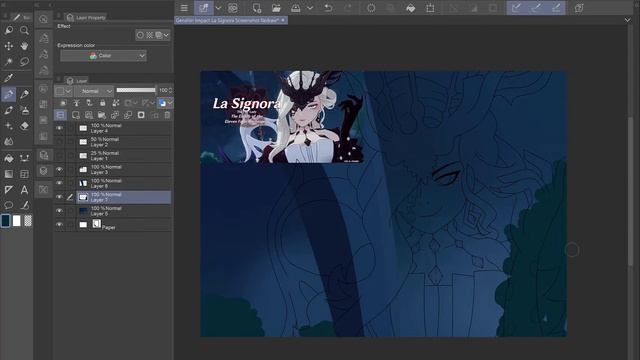Expand the canvas tab list chevron
Image resolution: width=640 pixels, height=360 pixels.
[627, 20]
